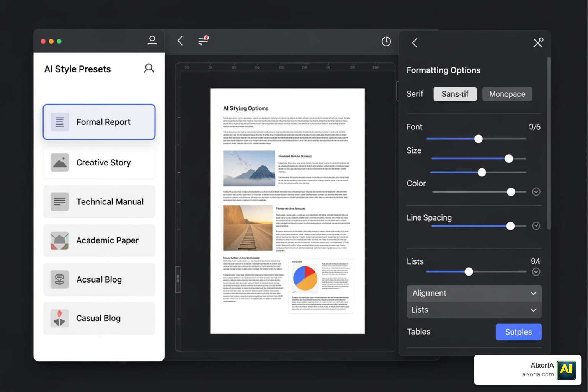The height and width of the screenshot is (392, 588).
Task: Click the Formal Report document icon
Action: click(x=60, y=122)
